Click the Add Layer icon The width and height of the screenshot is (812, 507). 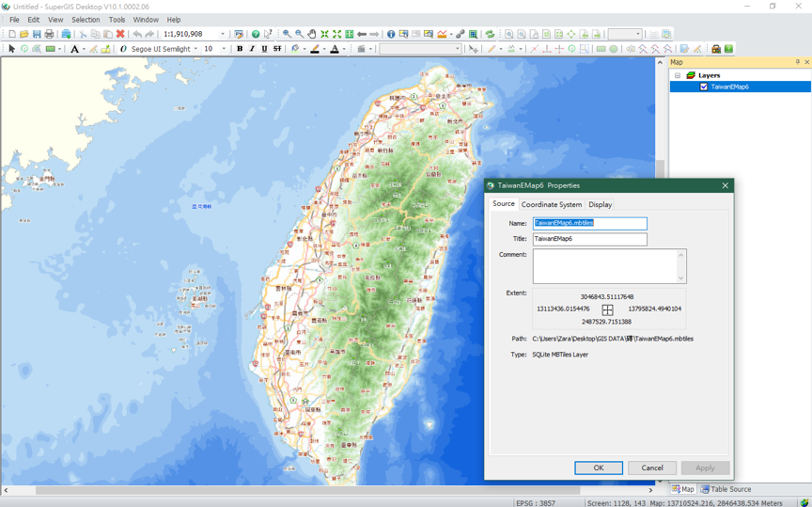click(x=66, y=34)
